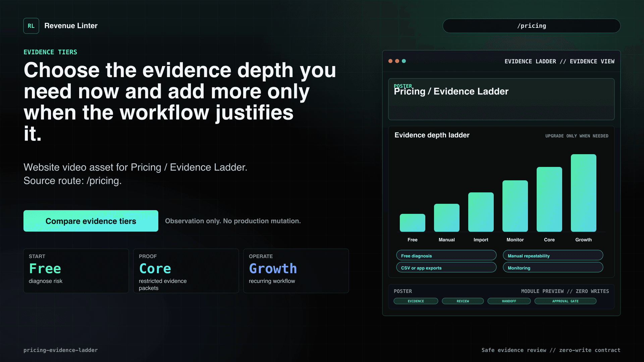The width and height of the screenshot is (644, 362).
Task: Click the pricing-evidence-ladder footer text
Action: (x=61, y=350)
